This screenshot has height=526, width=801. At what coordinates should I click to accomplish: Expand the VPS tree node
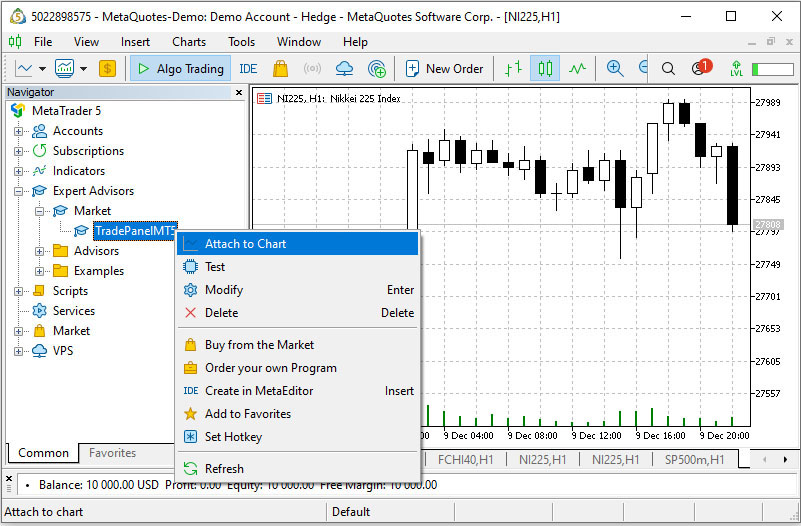[x=18, y=351]
